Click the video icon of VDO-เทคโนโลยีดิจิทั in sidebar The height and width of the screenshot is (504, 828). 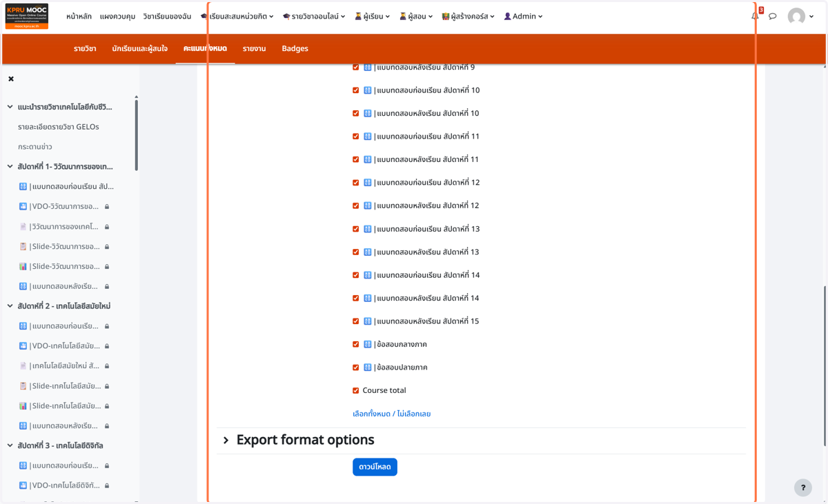tap(23, 485)
